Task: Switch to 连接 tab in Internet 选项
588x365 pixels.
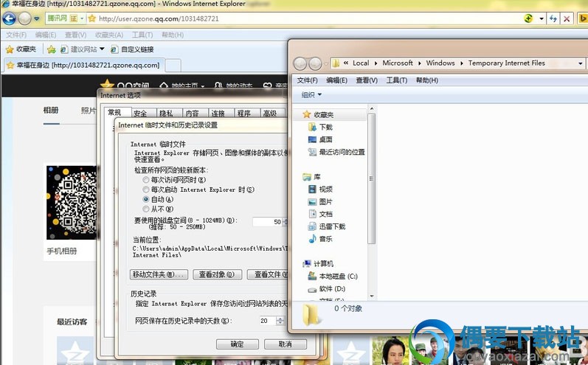Action: click(x=218, y=113)
